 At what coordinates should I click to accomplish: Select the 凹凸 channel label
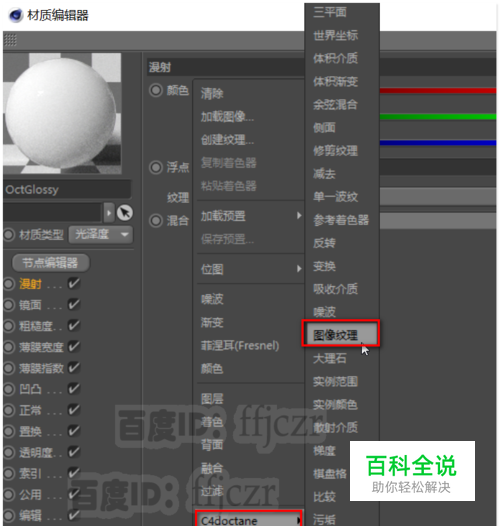(x=30, y=389)
